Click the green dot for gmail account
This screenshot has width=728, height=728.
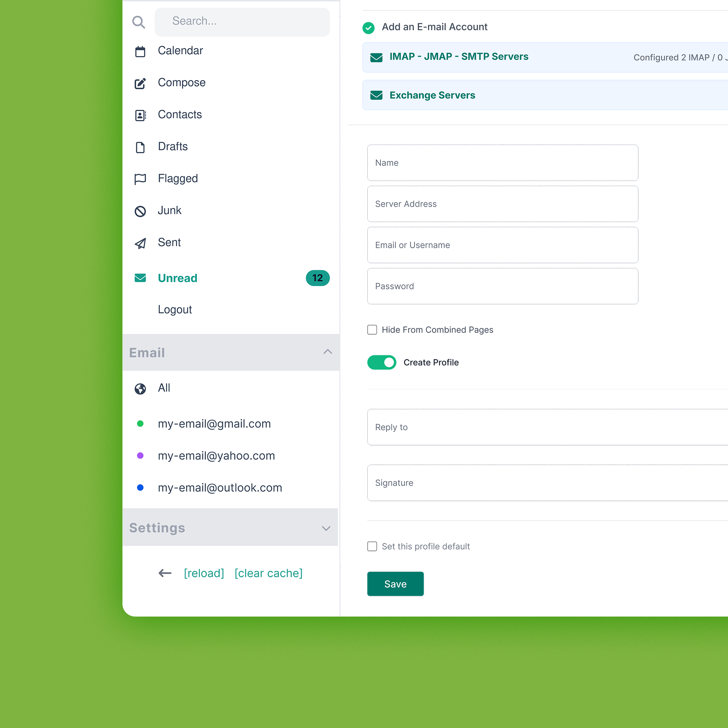(x=140, y=424)
